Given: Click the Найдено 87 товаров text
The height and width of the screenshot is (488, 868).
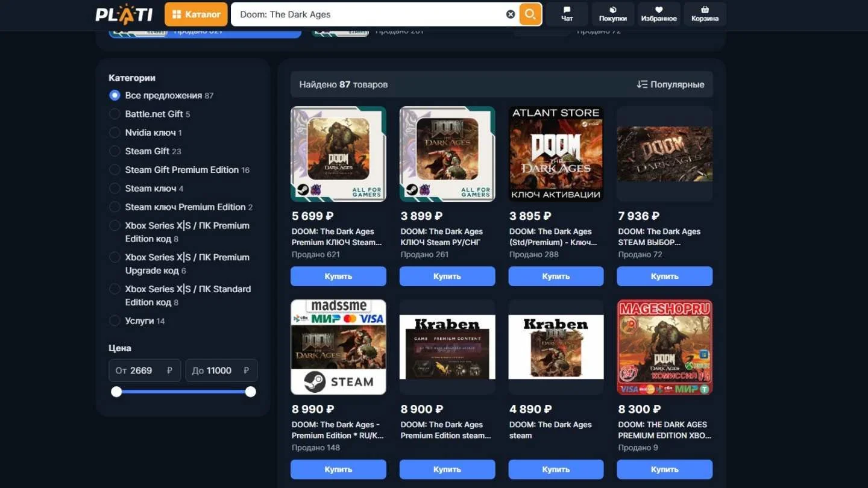Looking at the screenshot, I should tap(344, 84).
